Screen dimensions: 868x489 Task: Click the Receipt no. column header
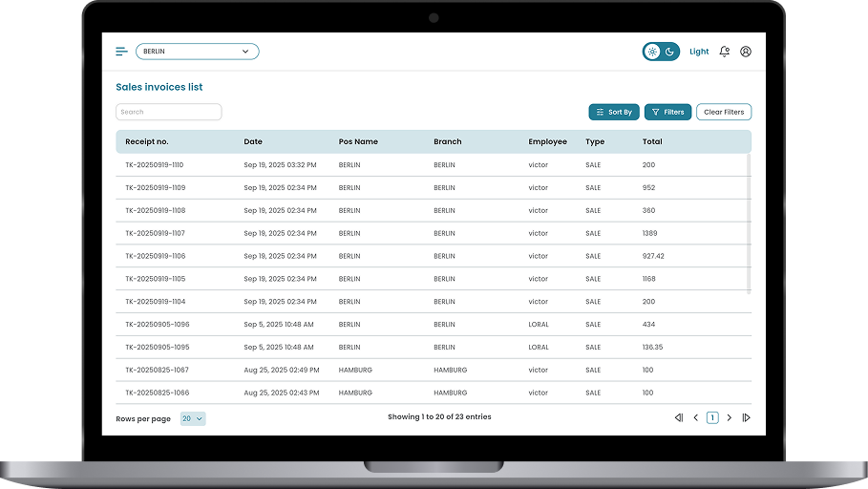[x=147, y=141]
